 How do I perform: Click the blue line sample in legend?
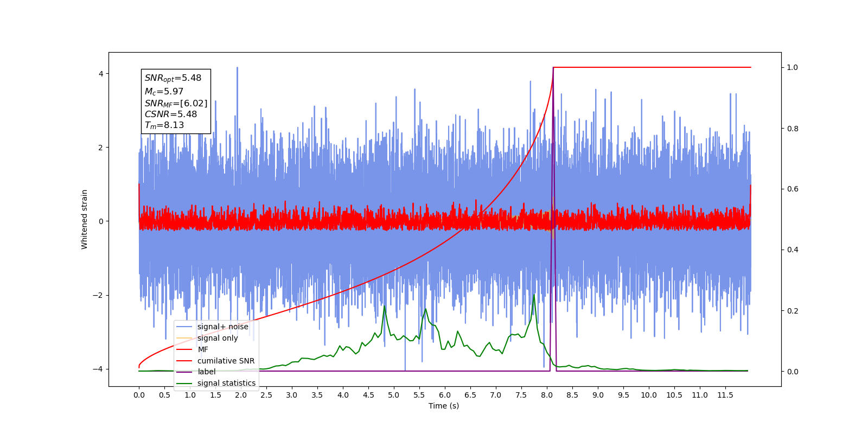(x=184, y=327)
